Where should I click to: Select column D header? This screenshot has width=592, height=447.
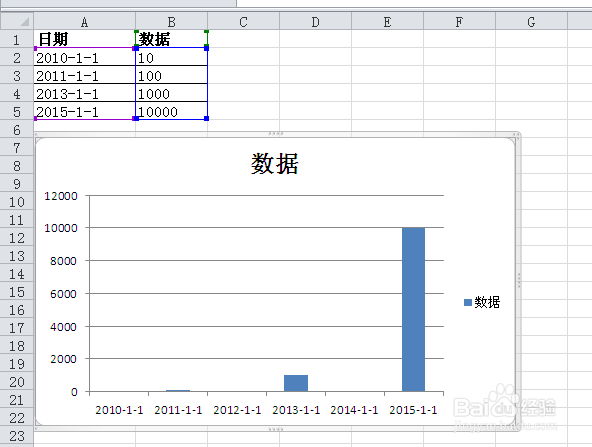(x=316, y=22)
